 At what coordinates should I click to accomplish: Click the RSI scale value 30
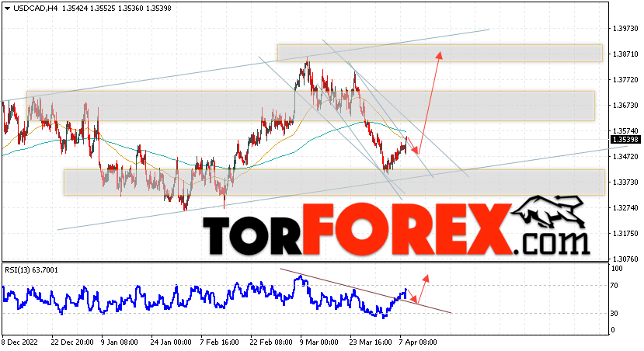tap(614, 314)
